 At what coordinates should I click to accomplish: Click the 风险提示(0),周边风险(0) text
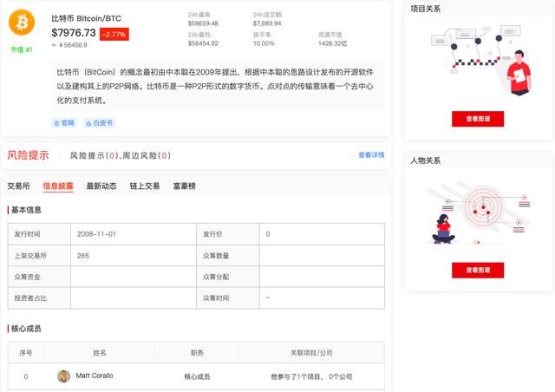pos(121,155)
